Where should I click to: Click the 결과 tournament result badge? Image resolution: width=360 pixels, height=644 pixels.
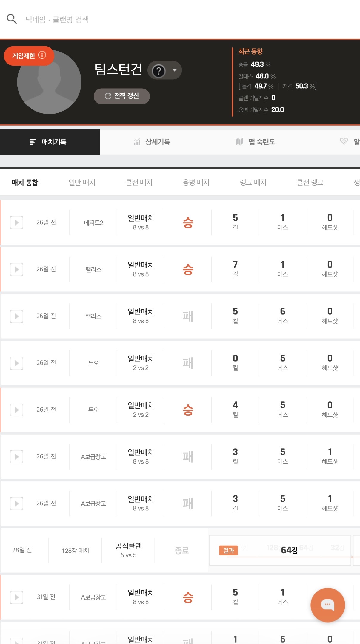tap(228, 550)
